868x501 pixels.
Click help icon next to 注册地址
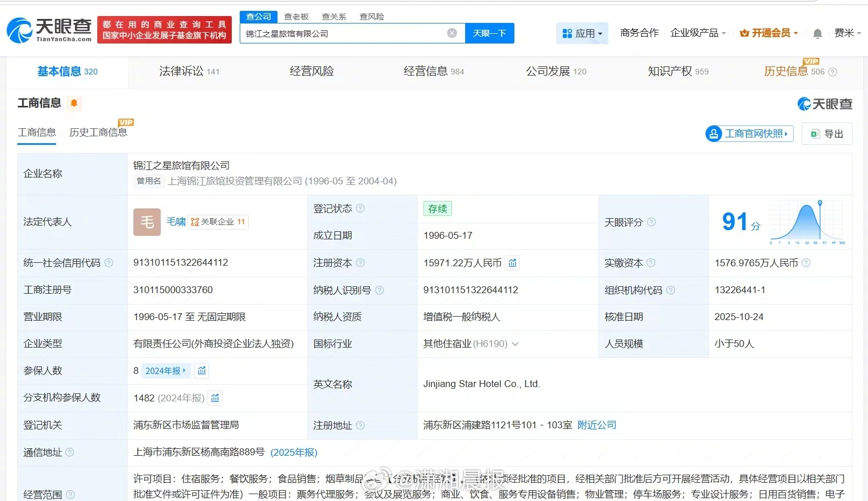pyautogui.click(x=360, y=425)
